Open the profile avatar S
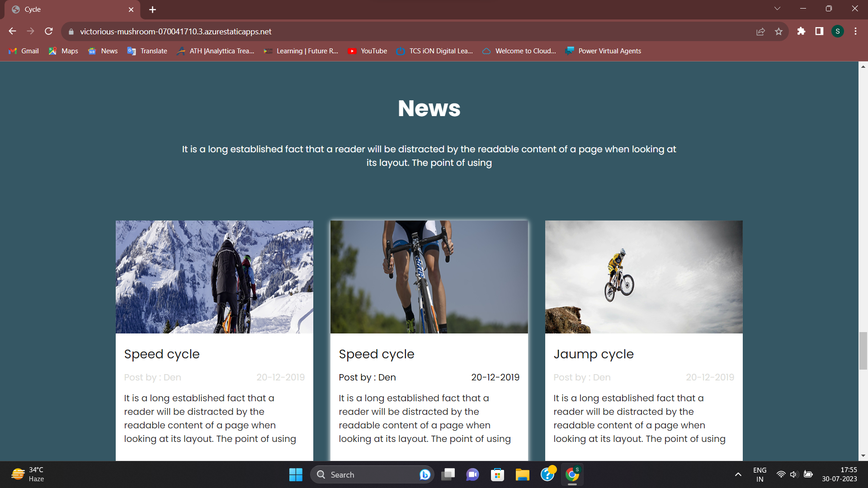This screenshot has height=488, width=868. click(837, 31)
